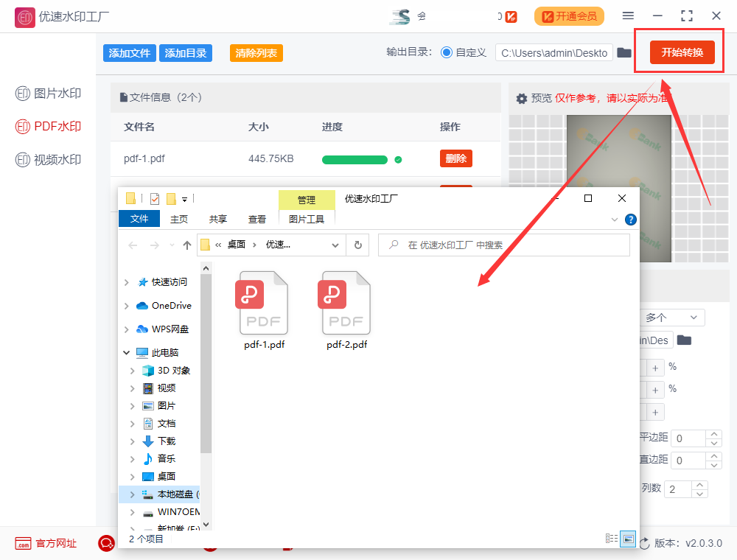Select the 自定义 output directory radio
Viewport: 737px width, 560px height.
tap(446, 52)
